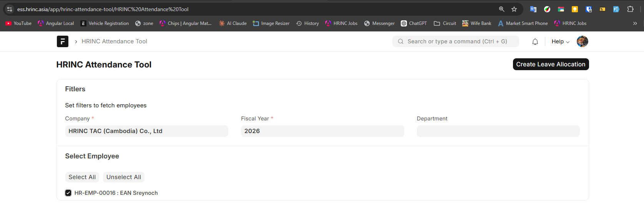
Task: Open the Chips Angular Material bookmark
Action: coord(186,23)
